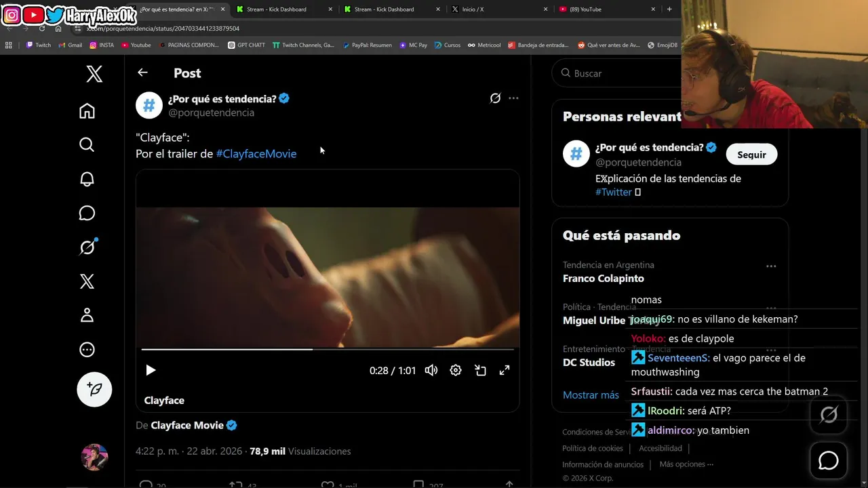Open EmojiDB bookmark
The image size is (868, 488).
(x=663, y=45)
